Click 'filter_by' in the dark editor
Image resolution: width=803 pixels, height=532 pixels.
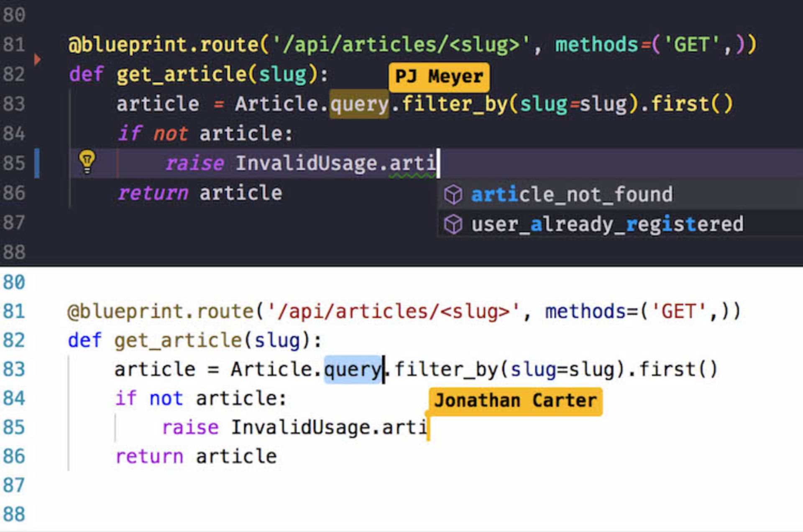455,104
